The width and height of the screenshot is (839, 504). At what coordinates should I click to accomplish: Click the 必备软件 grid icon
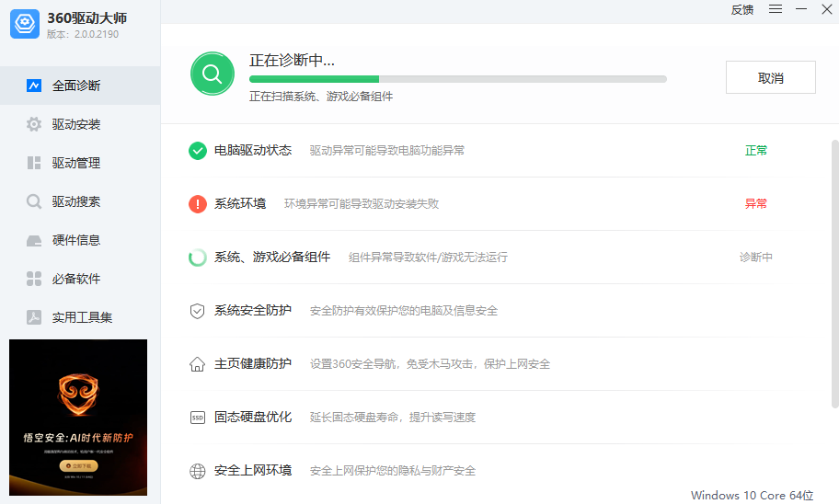click(34, 279)
